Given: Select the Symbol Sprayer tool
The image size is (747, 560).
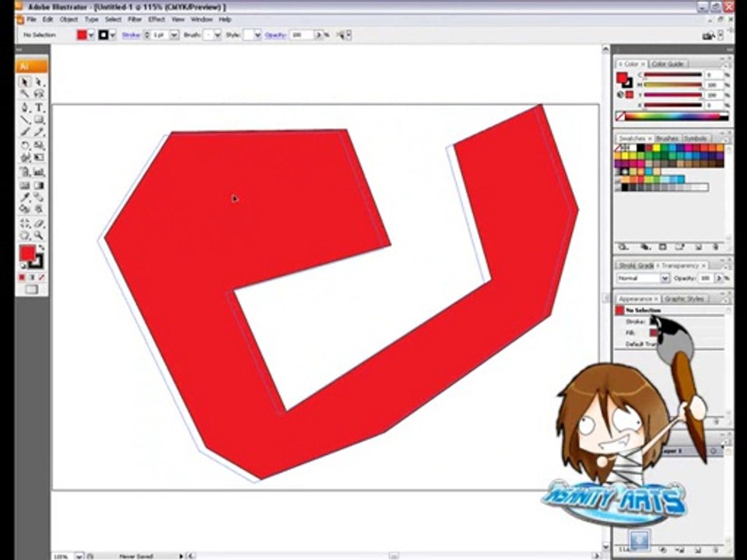Looking at the screenshot, I should pos(25,172).
